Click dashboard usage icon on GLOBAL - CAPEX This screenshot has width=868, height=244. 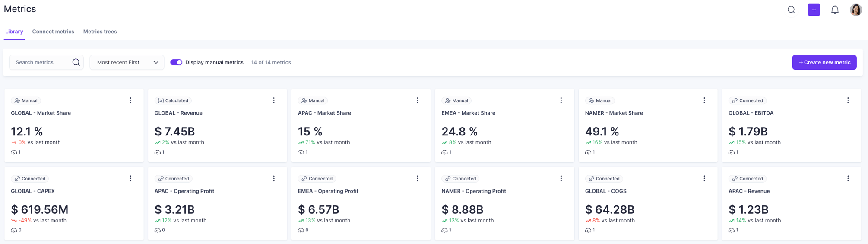click(x=14, y=230)
